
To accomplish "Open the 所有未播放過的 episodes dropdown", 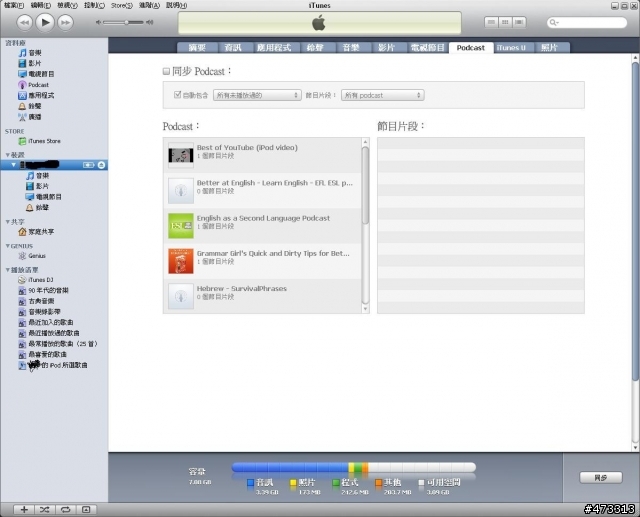I will (x=257, y=95).
